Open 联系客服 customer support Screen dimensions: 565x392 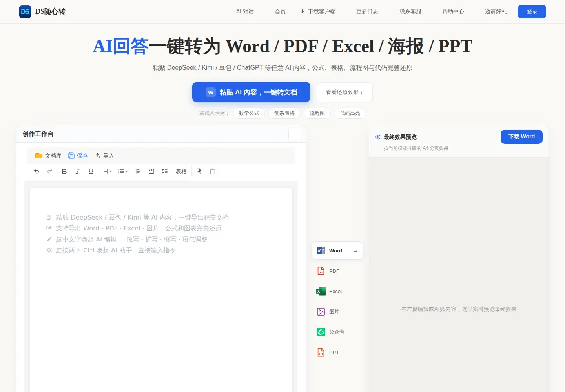(x=410, y=12)
